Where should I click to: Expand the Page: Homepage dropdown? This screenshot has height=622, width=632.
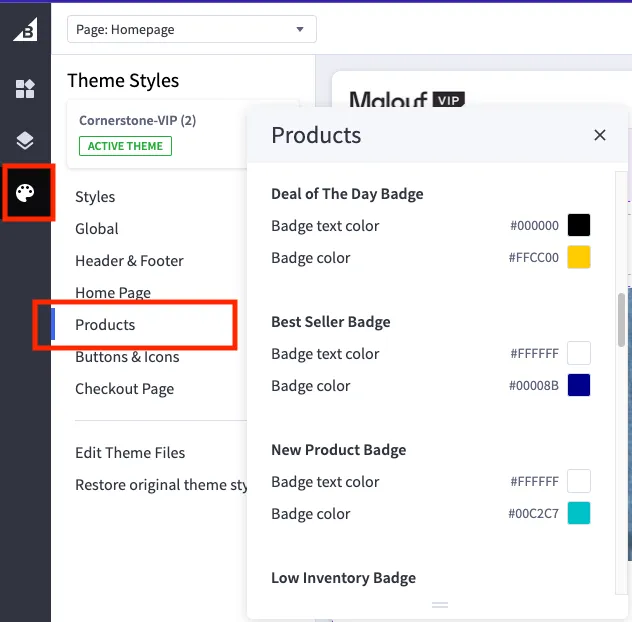(x=191, y=30)
